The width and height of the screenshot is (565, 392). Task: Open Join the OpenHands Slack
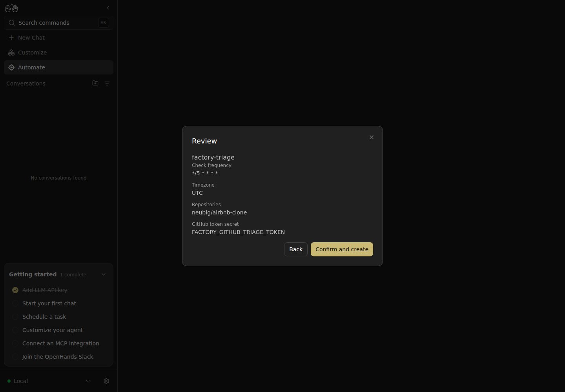point(58,357)
